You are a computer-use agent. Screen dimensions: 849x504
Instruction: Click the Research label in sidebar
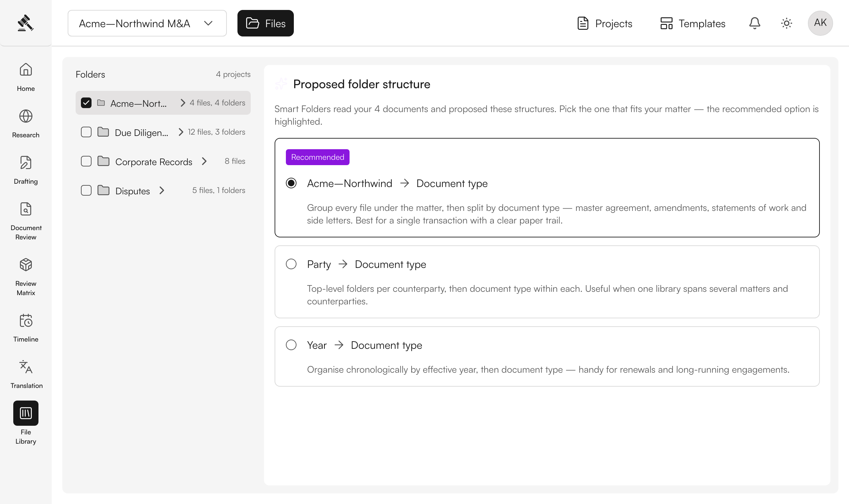26,135
